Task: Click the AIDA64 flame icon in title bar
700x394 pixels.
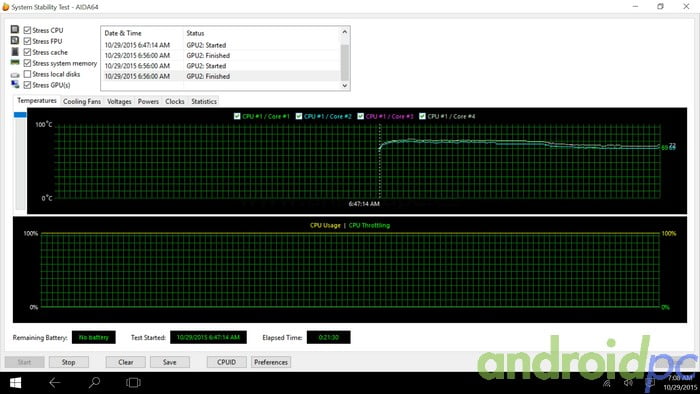Action: coord(5,7)
